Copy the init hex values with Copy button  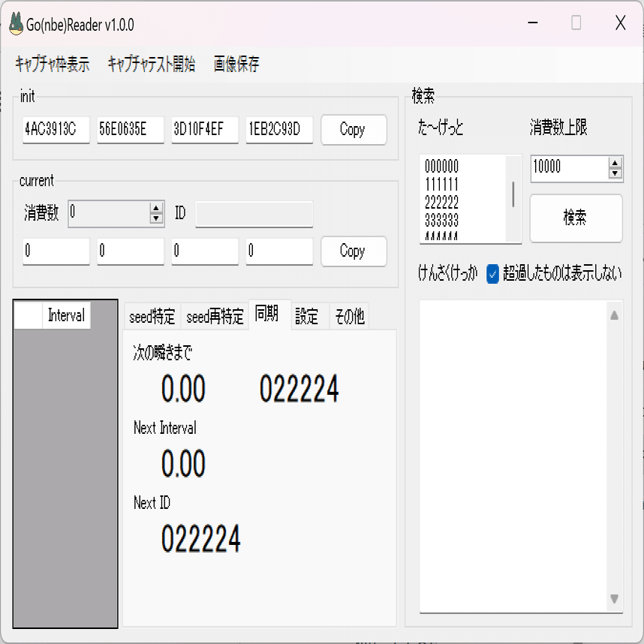[x=353, y=130]
